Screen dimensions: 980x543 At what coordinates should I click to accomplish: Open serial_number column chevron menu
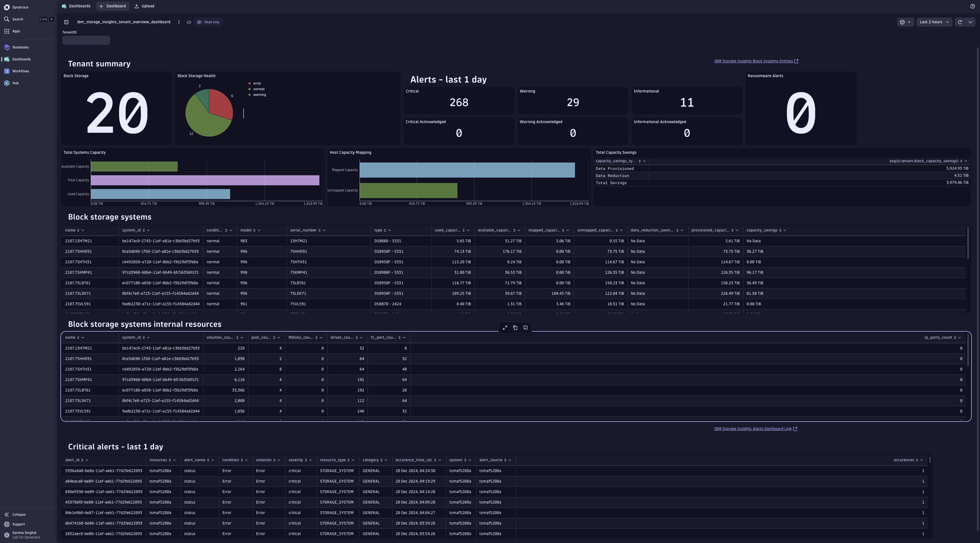(324, 231)
